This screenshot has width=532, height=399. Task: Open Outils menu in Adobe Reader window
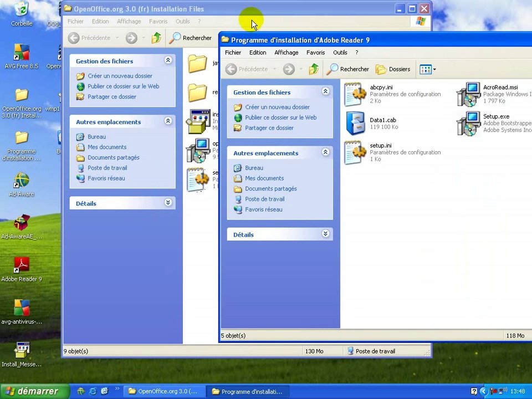coord(340,53)
